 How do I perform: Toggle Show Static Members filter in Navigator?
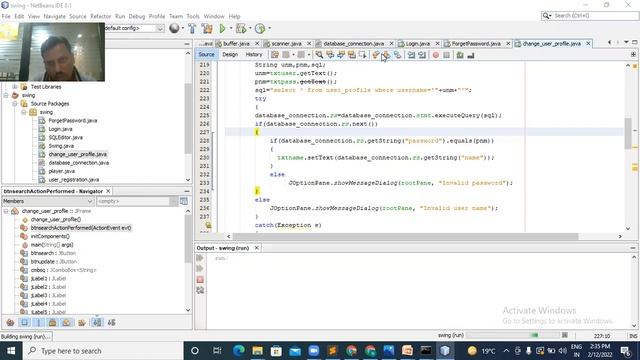(38, 322)
